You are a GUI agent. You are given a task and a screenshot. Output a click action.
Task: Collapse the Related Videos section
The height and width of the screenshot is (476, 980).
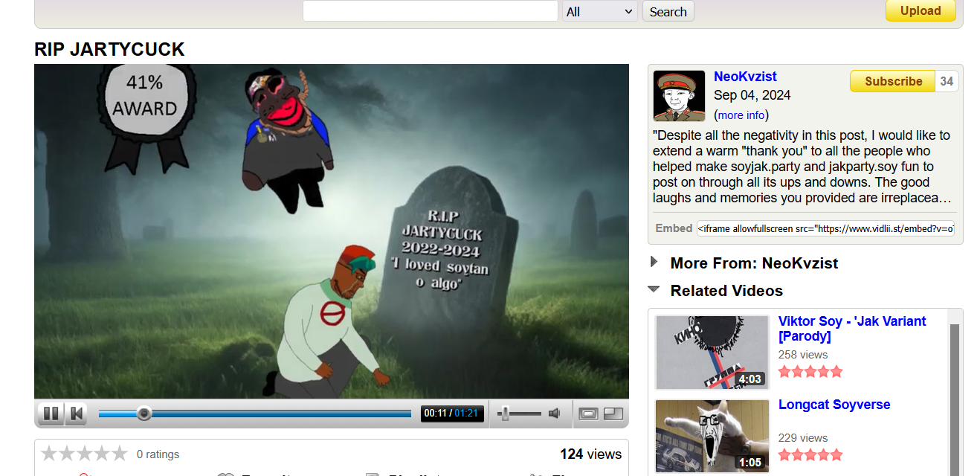654,289
